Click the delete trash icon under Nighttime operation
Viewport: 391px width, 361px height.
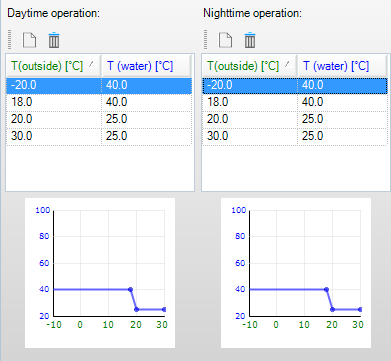pyautogui.click(x=250, y=40)
